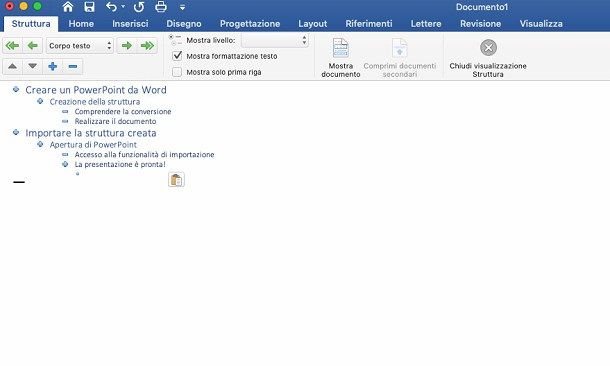610x366 pixels.
Task: Select the bullet beside Comprendere la conversione
Action: 65,112
